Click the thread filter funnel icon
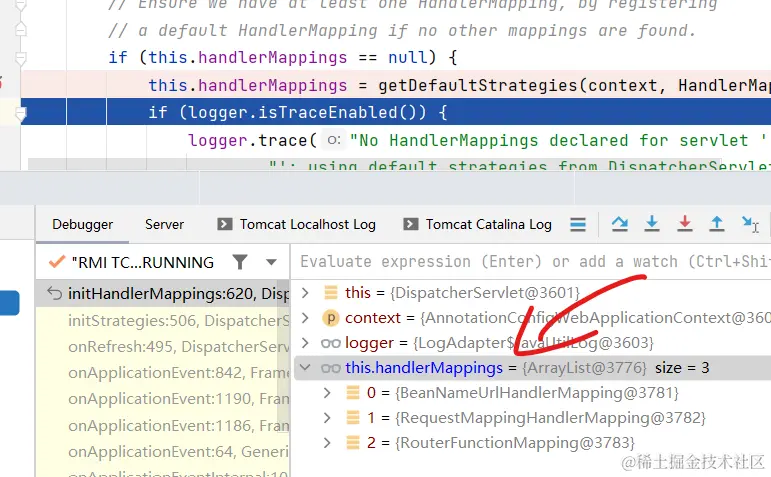 pos(240,262)
